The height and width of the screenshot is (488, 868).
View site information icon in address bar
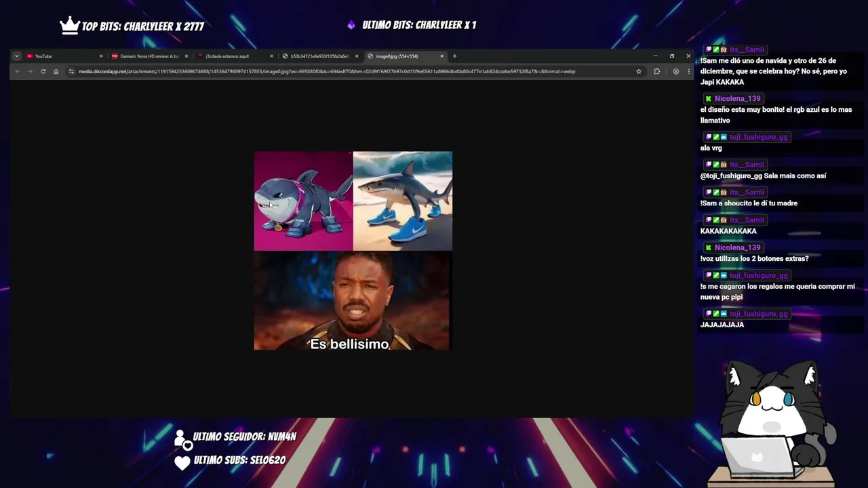(x=71, y=71)
